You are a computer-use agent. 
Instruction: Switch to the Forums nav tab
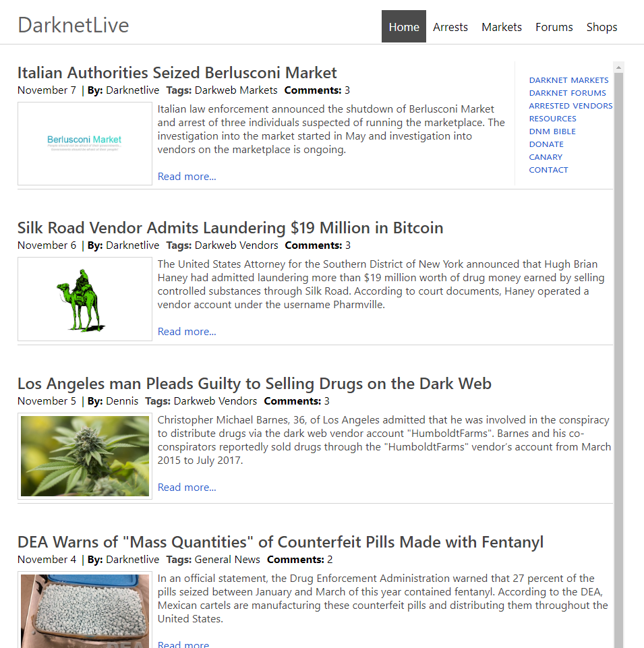pyautogui.click(x=554, y=27)
